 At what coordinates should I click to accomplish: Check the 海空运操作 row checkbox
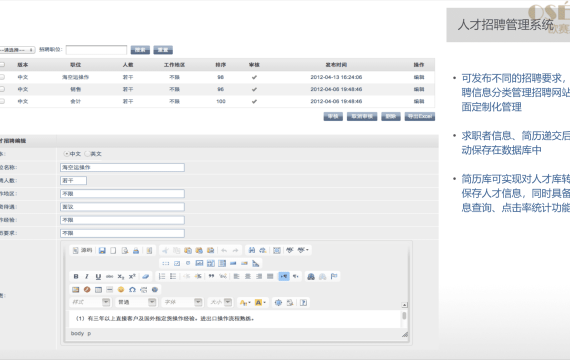pyautogui.click(x=2, y=77)
